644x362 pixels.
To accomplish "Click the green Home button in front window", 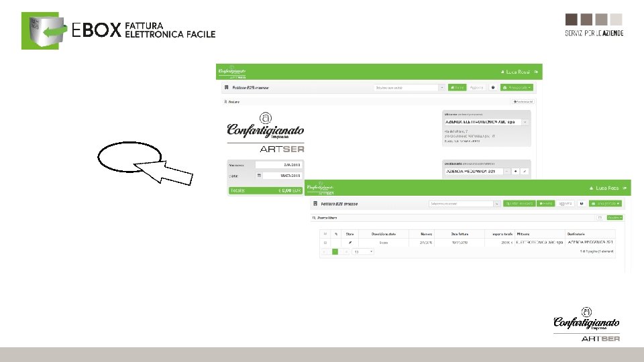I will point(546,204).
